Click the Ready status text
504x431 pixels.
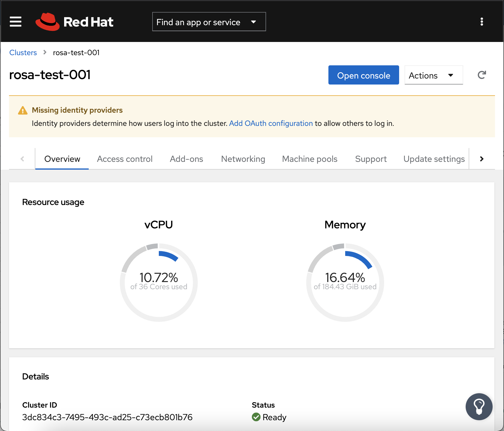coord(274,417)
